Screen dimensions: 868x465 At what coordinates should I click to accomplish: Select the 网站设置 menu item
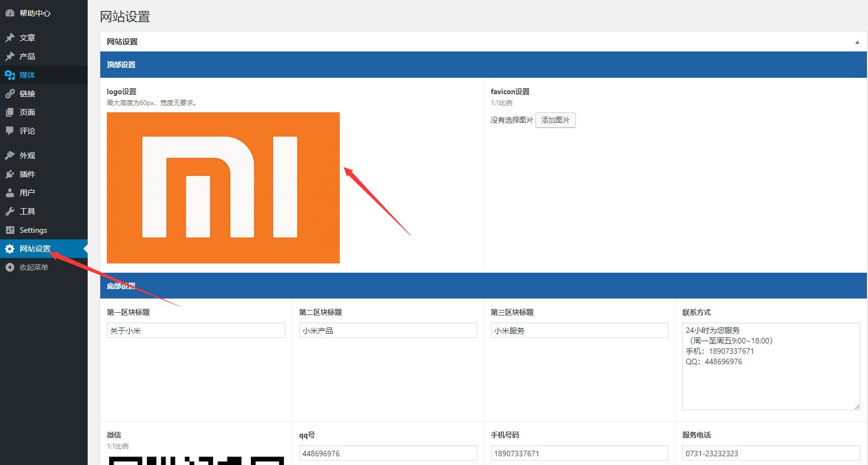[44, 249]
